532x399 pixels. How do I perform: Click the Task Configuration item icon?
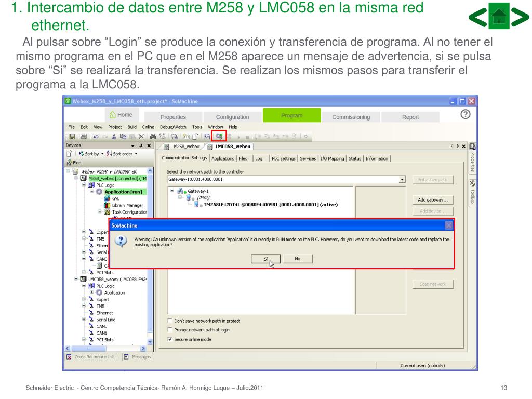tap(107, 212)
